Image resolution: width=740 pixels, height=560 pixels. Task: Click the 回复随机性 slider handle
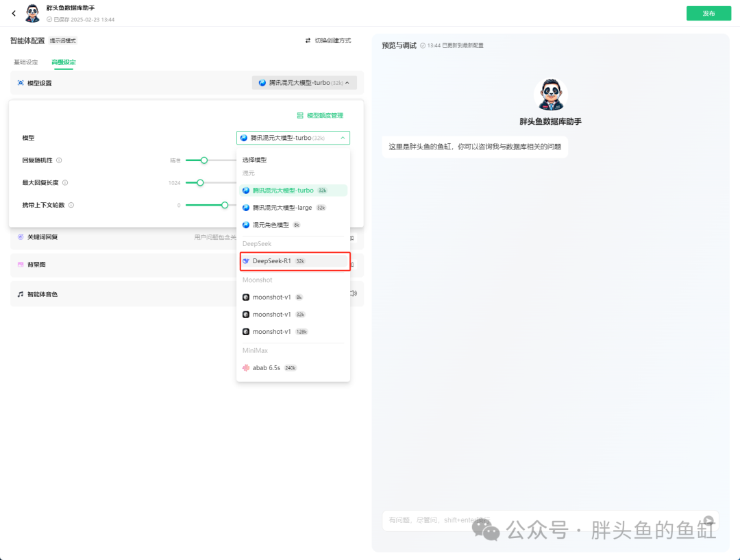pos(204,160)
